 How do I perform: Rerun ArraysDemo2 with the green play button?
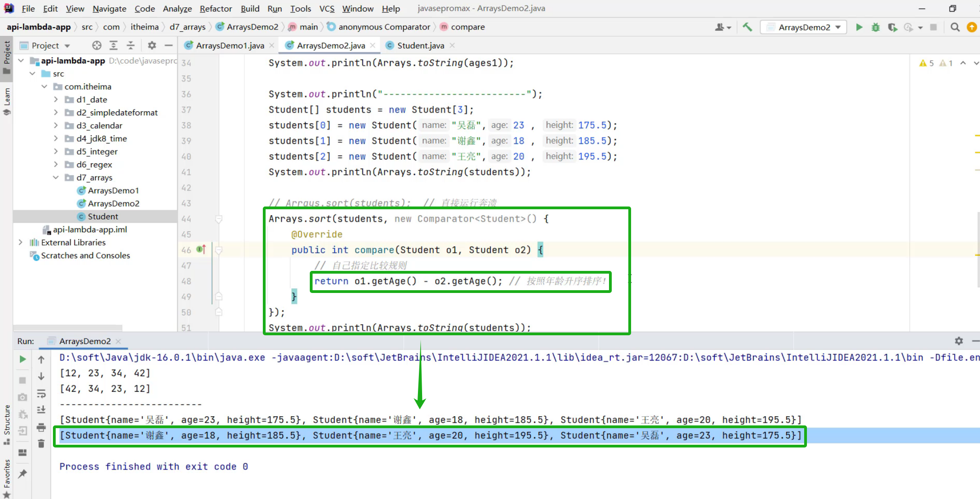point(22,359)
